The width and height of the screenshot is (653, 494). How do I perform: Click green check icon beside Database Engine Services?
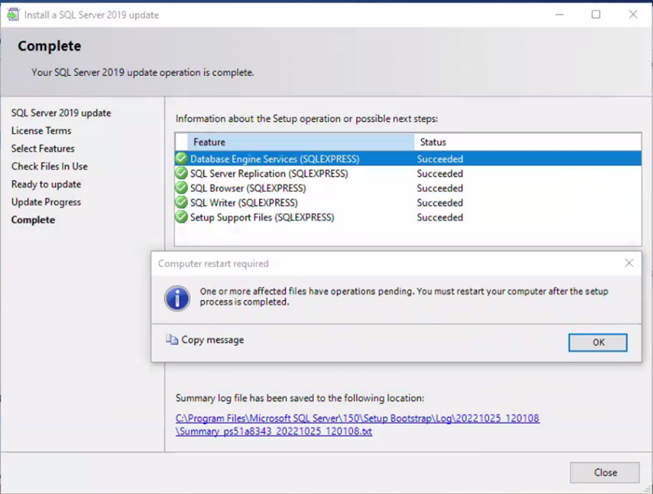click(181, 158)
